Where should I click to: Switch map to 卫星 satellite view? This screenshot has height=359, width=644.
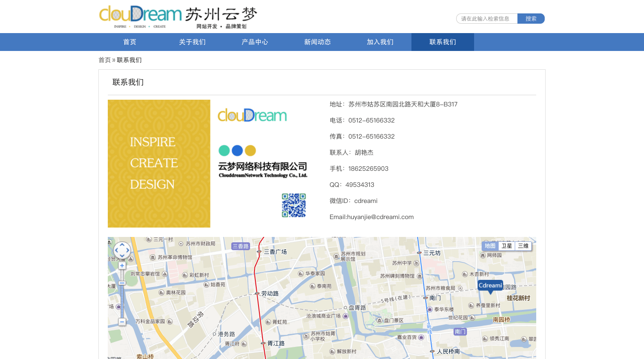[507, 246]
